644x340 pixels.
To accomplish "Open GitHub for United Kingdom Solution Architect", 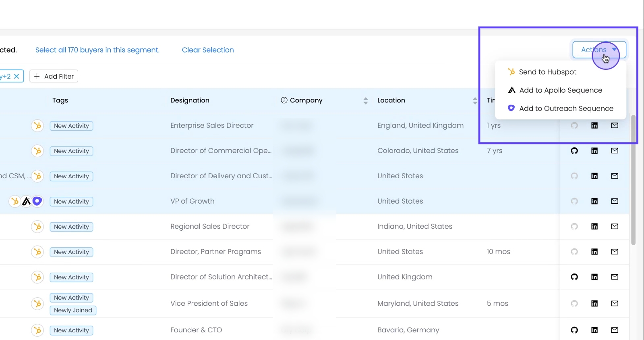I will pos(574,277).
